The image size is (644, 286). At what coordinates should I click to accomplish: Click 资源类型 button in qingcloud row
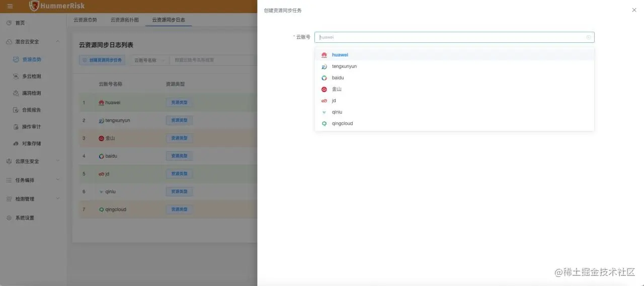179,209
